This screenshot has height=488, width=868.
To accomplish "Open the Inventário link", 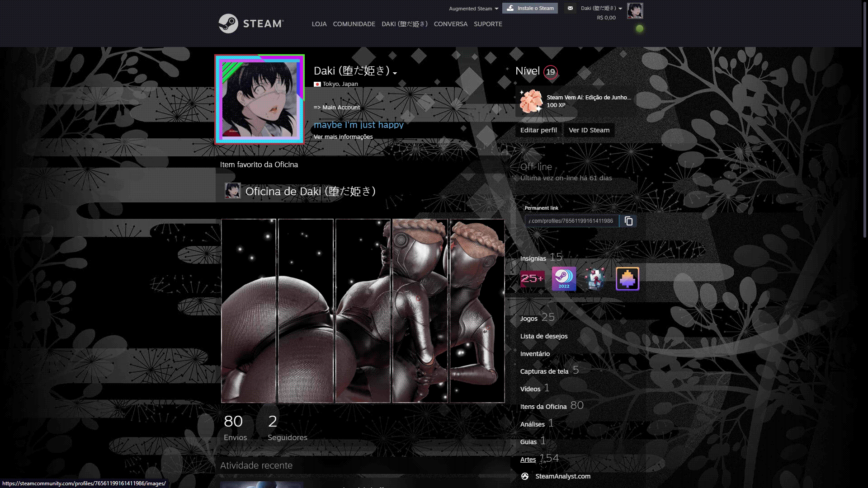I will pyautogui.click(x=535, y=354).
